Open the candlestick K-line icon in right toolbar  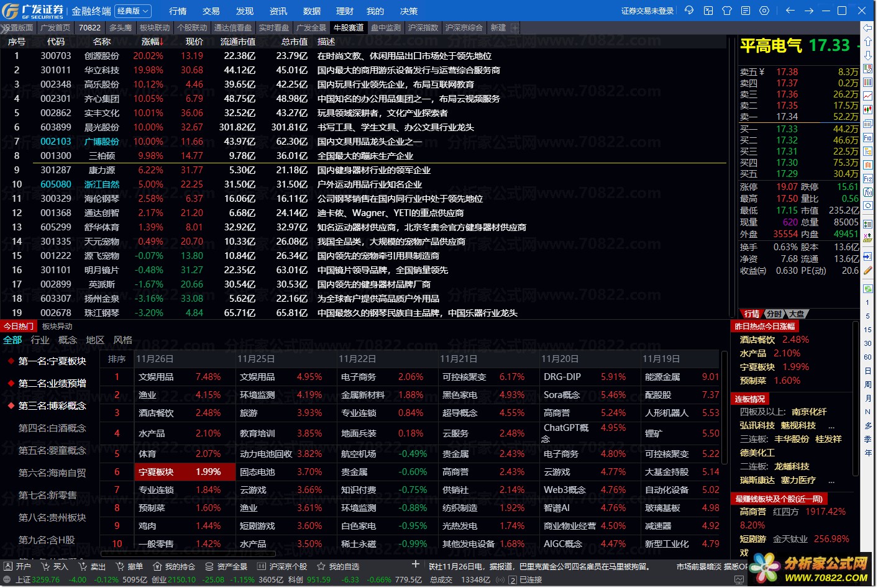pos(868,110)
